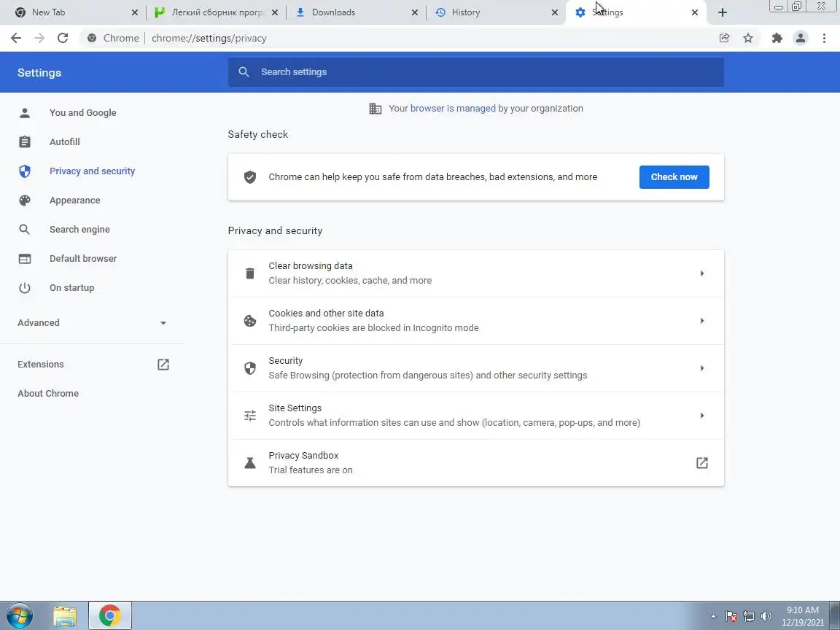Open the clock and date in taskbar

point(803,616)
